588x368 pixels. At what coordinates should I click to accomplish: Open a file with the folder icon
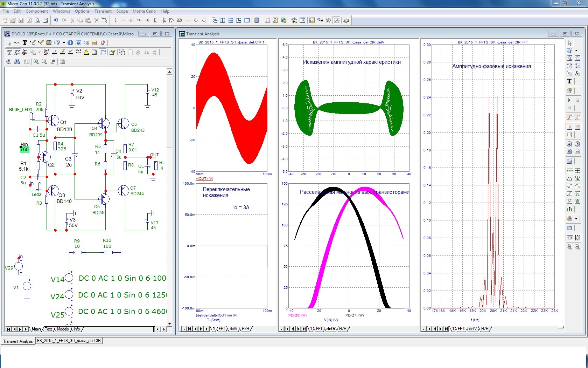[13, 20]
